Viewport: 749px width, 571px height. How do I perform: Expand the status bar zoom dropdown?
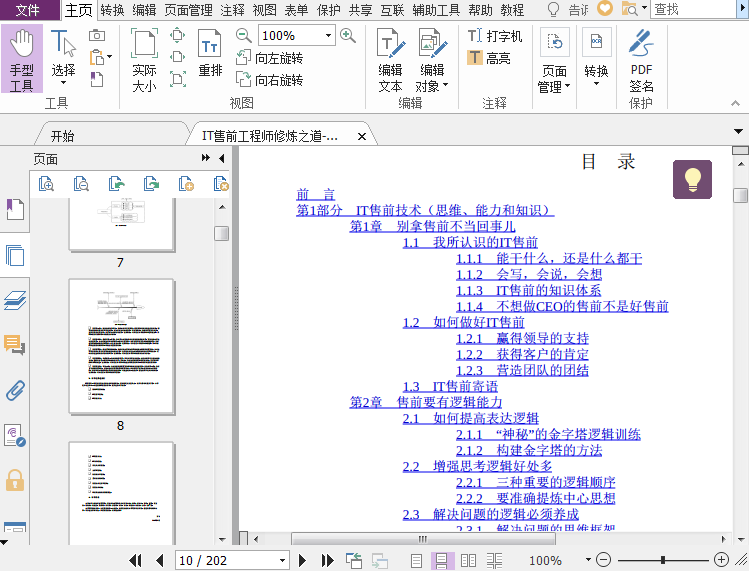(x=588, y=560)
